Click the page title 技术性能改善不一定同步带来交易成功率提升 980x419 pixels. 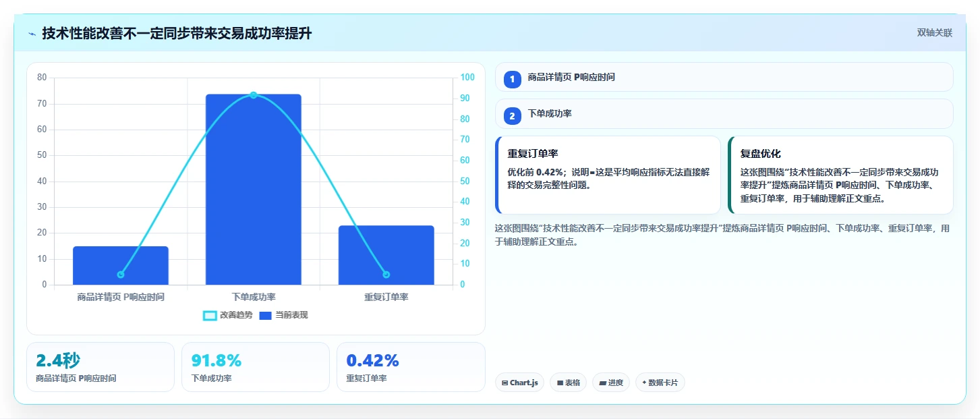[177, 34]
